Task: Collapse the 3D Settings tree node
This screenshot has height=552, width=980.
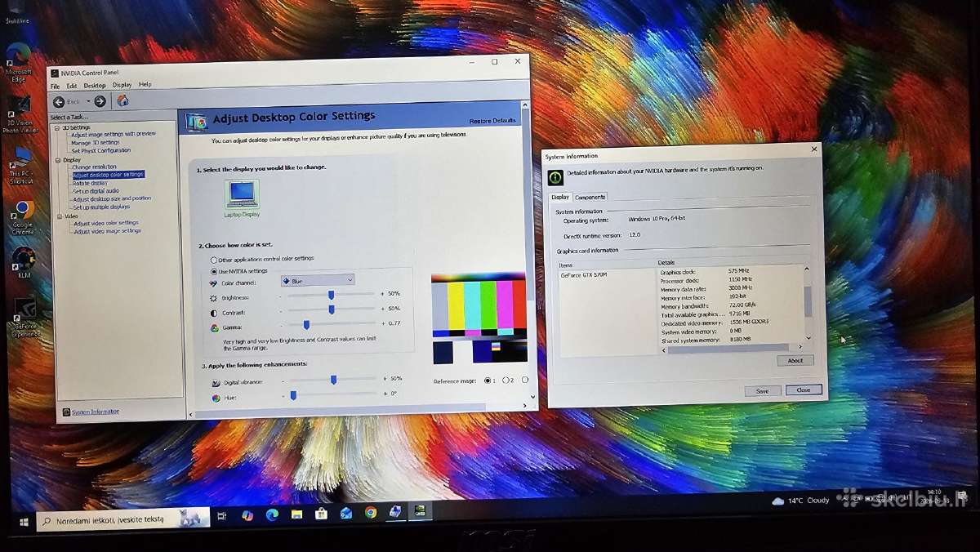Action: click(x=57, y=127)
